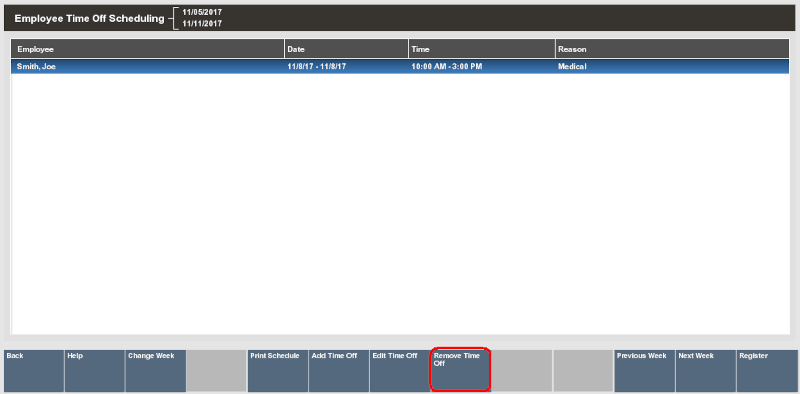Click the 11/11/2017 week end date
Viewport: 800px width, 394px height.
coord(202,23)
